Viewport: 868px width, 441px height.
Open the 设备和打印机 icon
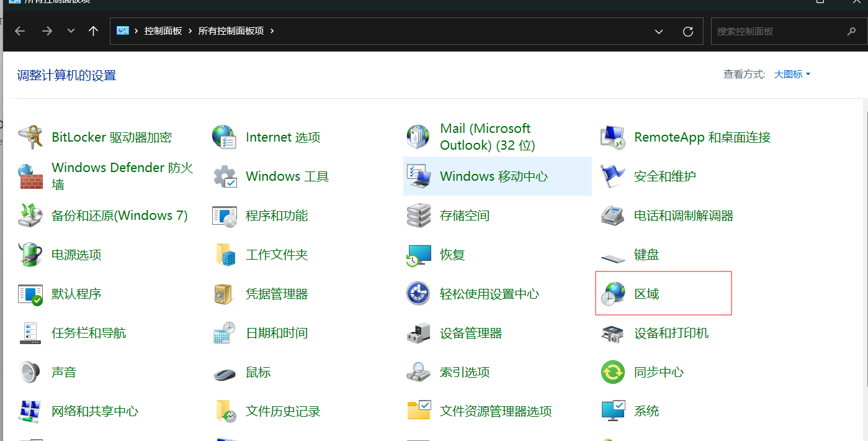click(612, 334)
